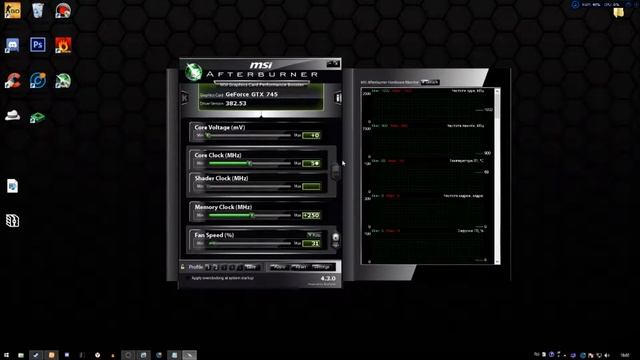
Task: Click the Fan Speed value field
Action: click(311, 243)
